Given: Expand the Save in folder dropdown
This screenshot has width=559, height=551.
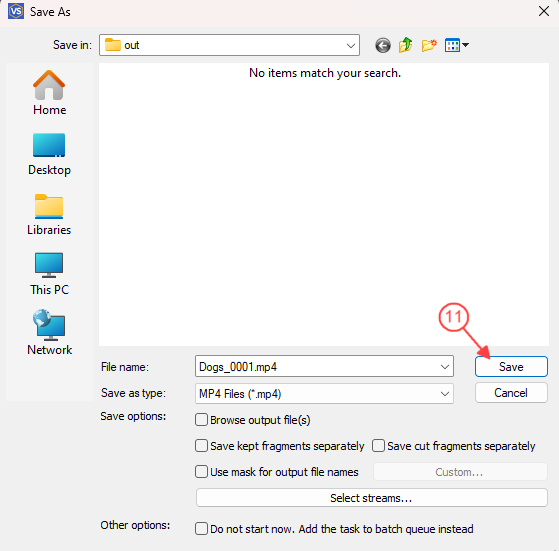Looking at the screenshot, I should tap(351, 46).
